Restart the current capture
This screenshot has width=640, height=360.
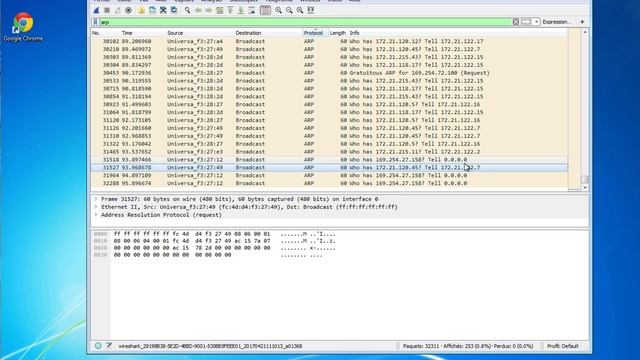pos(118,10)
